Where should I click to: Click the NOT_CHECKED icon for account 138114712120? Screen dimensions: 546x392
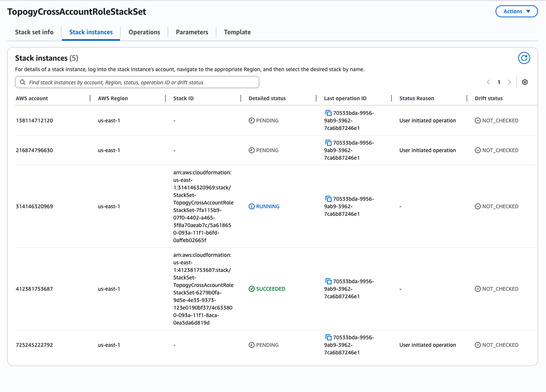[x=478, y=120]
